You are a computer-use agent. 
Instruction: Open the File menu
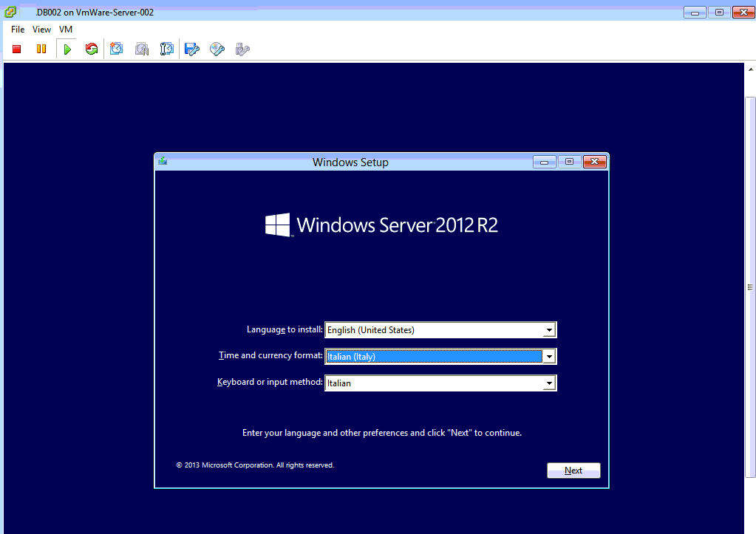pyautogui.click(x=18, y=30)
